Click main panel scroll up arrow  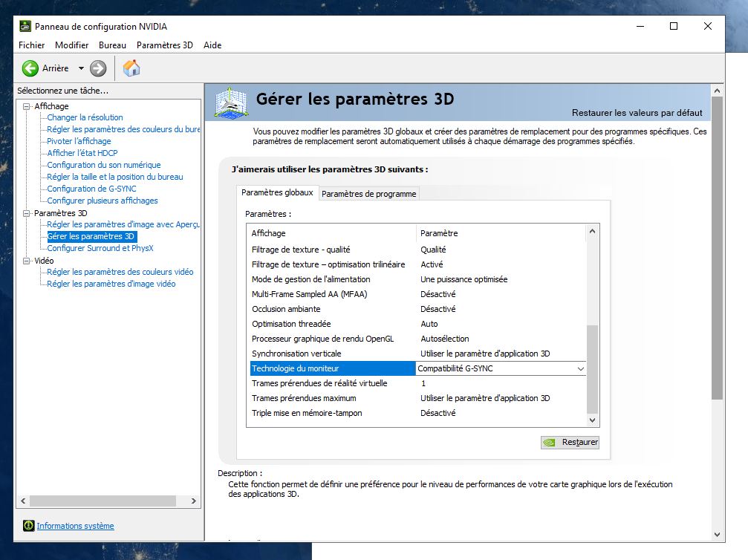[x=717, y=91]
